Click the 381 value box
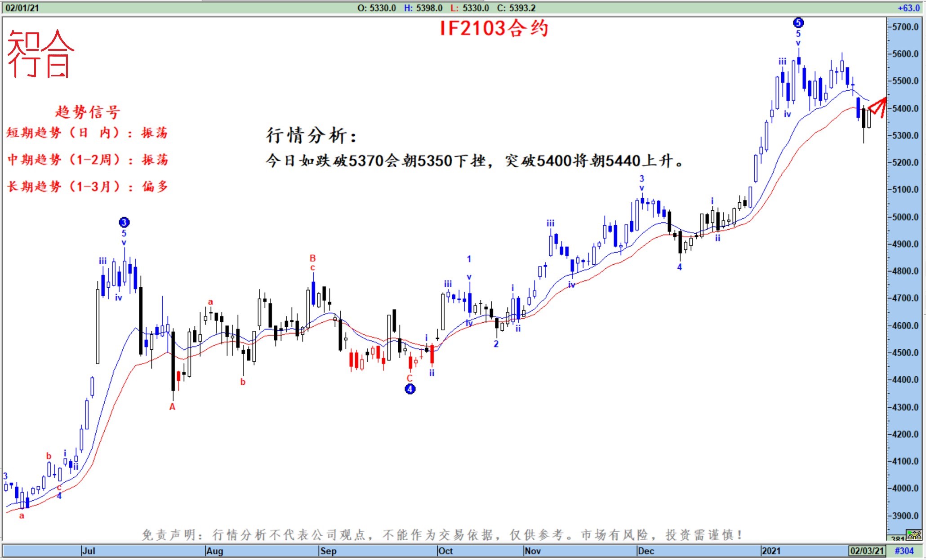 897,538
